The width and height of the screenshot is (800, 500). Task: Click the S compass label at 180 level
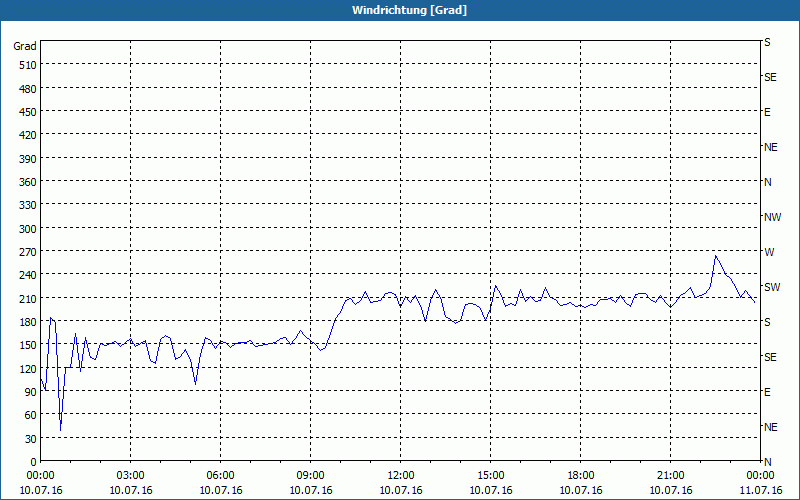[x=767, y=322]
